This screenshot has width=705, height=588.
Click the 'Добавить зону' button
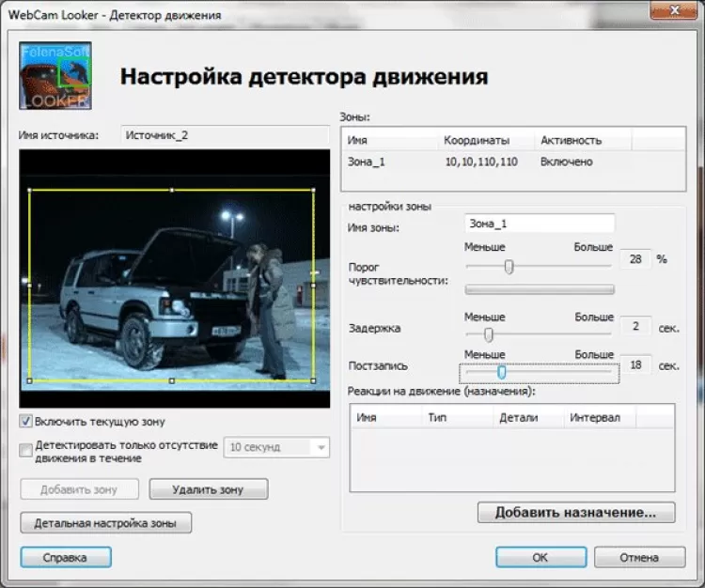click(79, 489)
